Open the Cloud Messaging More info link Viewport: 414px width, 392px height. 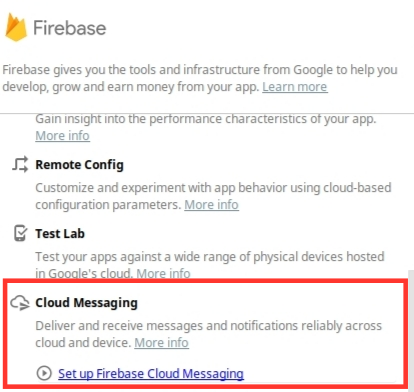162,343
